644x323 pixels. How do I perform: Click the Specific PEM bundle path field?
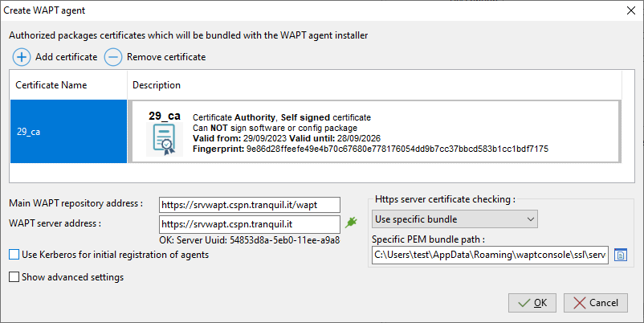(490, 255)
